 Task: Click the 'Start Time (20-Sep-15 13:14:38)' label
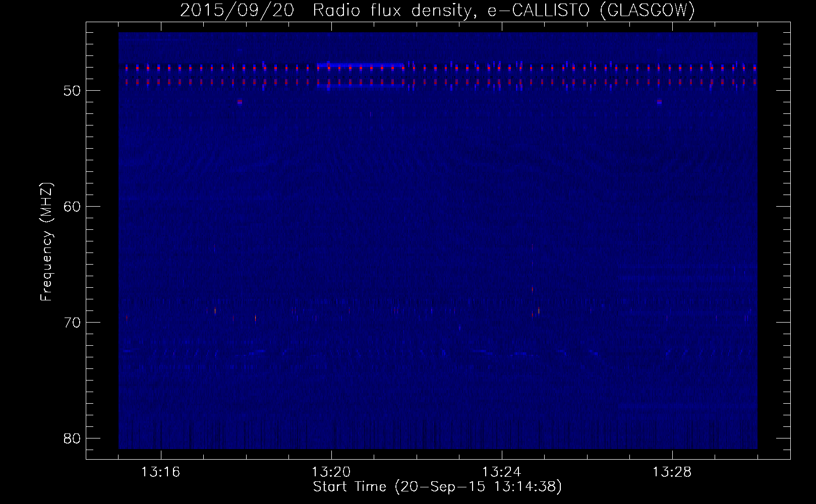(437, 487)
